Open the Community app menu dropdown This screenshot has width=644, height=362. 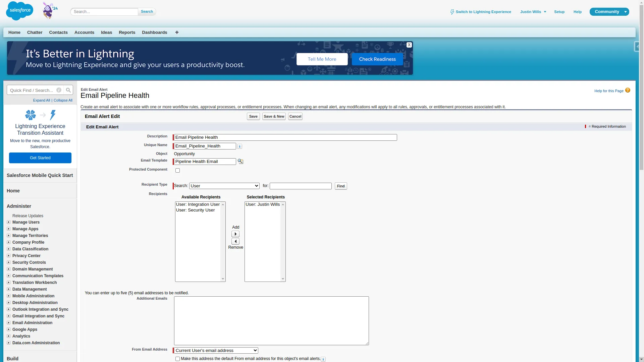pyautogui.click(x=626, y=12)
